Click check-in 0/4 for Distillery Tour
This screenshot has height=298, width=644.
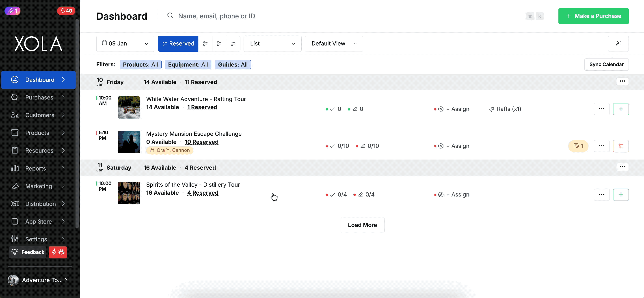(336, 194)
